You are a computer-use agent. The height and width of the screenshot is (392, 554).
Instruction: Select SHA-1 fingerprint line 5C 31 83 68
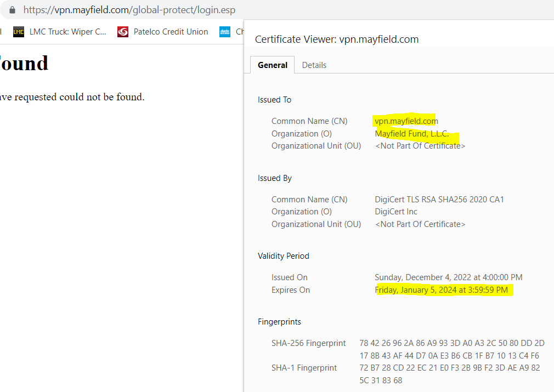pos(381,380)
